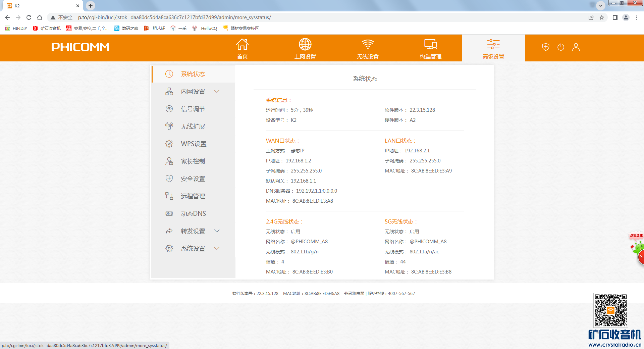The width and height of the screenshot is (644, 349).
Task: Expand the 系统设置 chevron
Action: click(x=217, y=248)
